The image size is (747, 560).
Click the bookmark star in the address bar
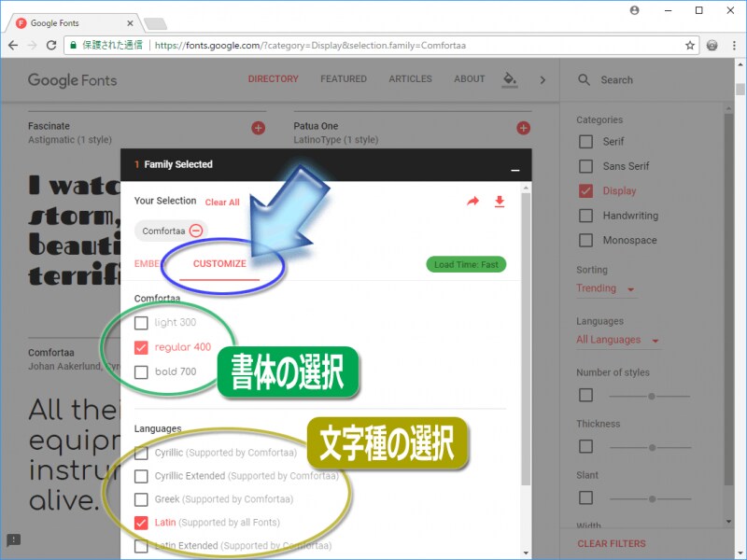point(689,44)
